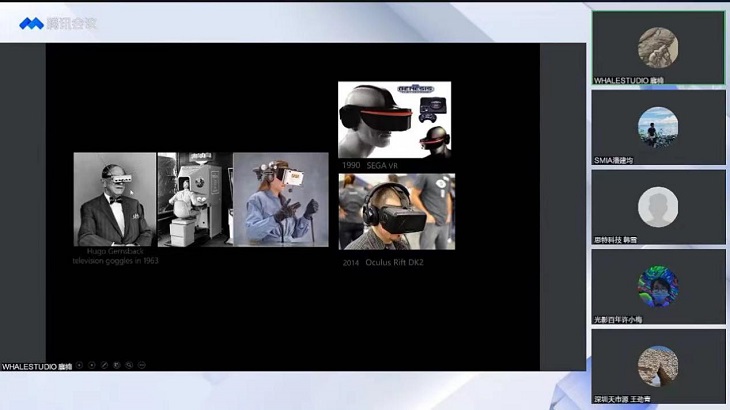Image resolution: width=730 pixels, height=410 pixels.
Task: Select the pen annotation tool icon
Action: pos(104,365)
